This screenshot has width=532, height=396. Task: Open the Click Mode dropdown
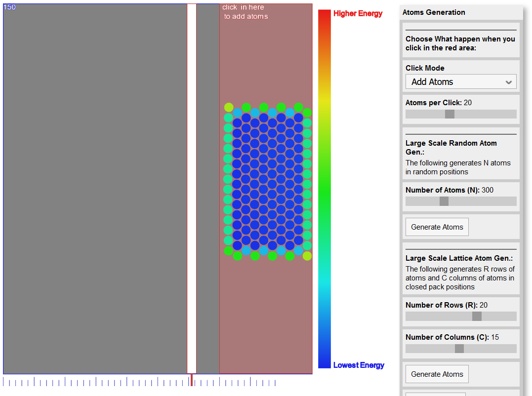point(460,82)
